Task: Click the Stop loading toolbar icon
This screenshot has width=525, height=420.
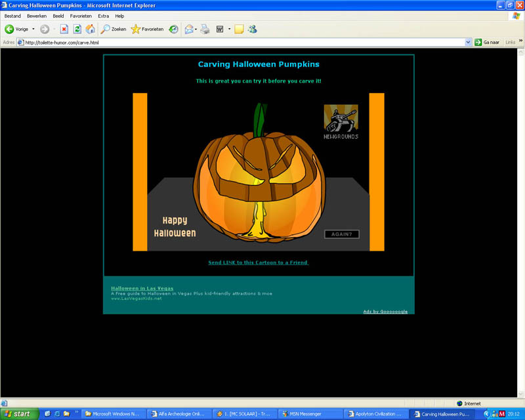Action: pos(64,29)
